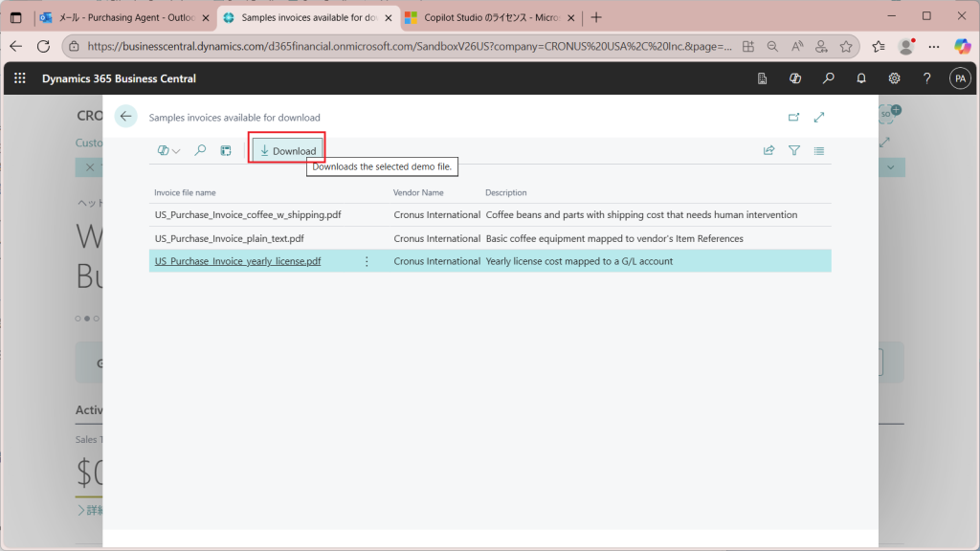Open the browser app install icon
The image size is (980, 551).
pyautogui.click(x=748, y=46)
